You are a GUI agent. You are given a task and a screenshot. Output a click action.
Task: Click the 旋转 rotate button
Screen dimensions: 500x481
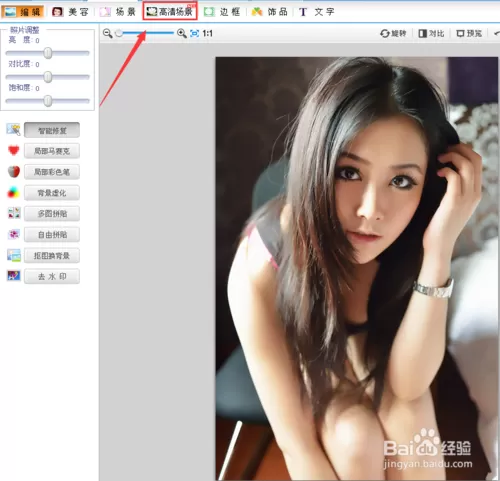393,33
